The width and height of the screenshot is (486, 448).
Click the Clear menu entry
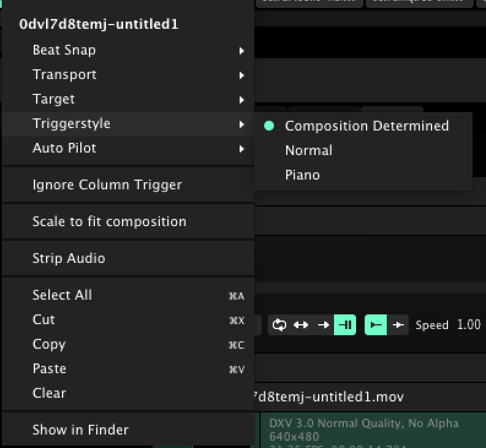(49, 393)
